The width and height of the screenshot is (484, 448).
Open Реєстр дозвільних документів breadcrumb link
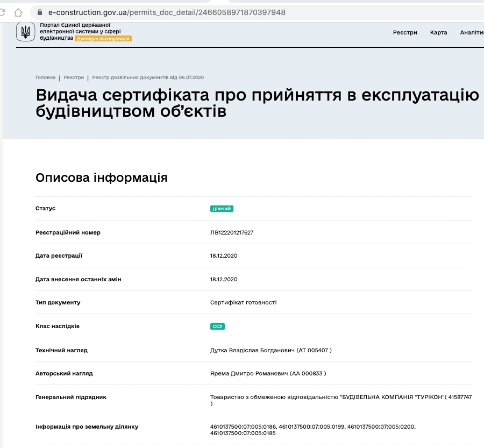(148, 77)
